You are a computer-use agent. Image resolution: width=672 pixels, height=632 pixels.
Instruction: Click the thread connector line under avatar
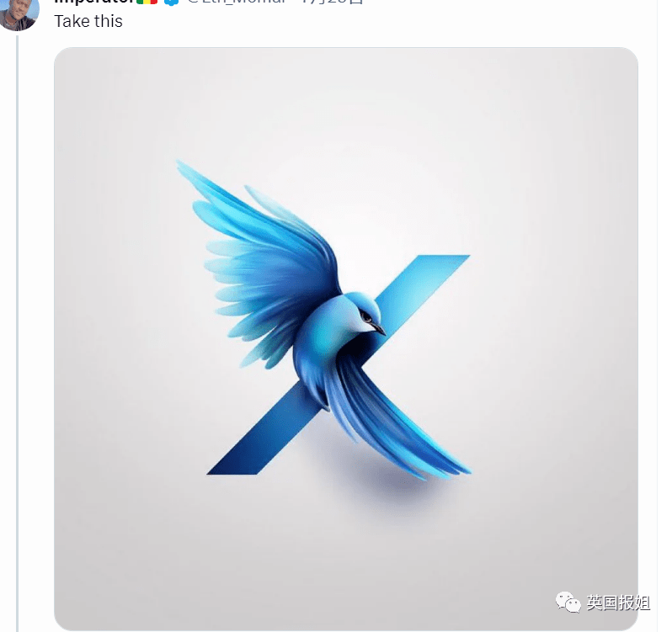(17, 334)
